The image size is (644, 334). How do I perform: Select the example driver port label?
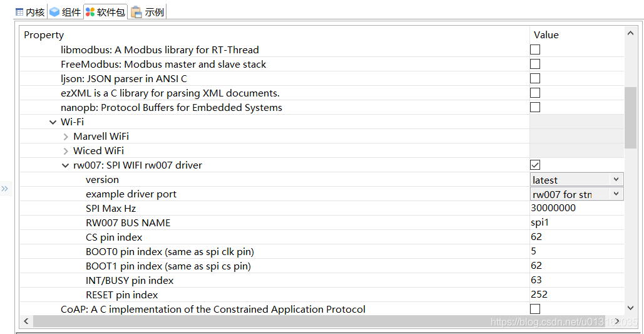coord(131,194)
